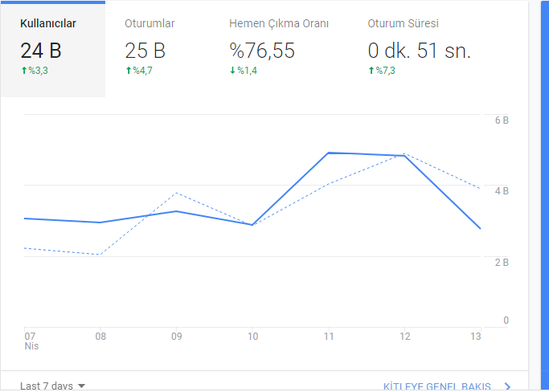Click the 24 B users value
The height and width of the screenshot is (392, 549).
(41, 51)
